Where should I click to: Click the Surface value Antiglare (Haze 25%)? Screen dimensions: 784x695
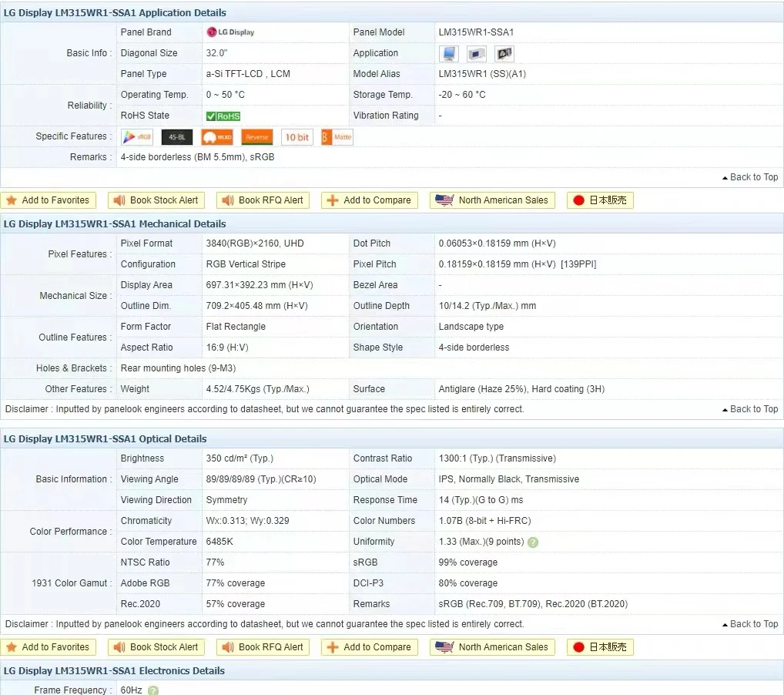point(521,389)
